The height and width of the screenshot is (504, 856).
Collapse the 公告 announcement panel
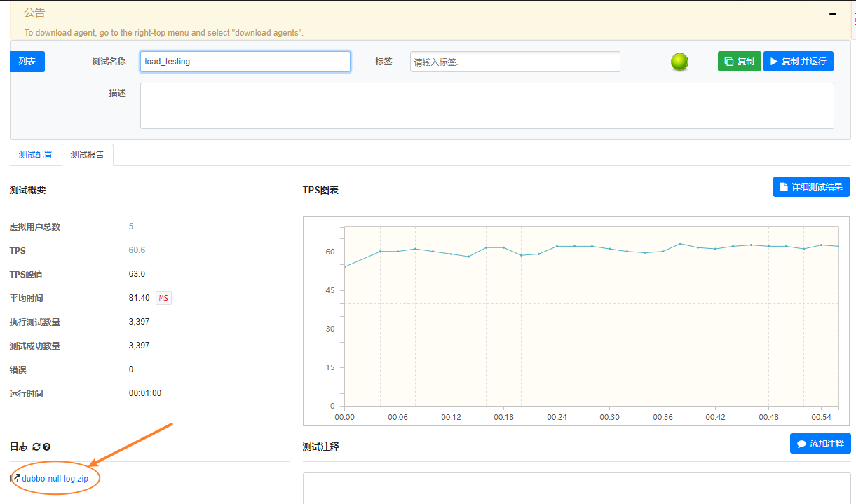pyautogui.click(x=832, y=13)
